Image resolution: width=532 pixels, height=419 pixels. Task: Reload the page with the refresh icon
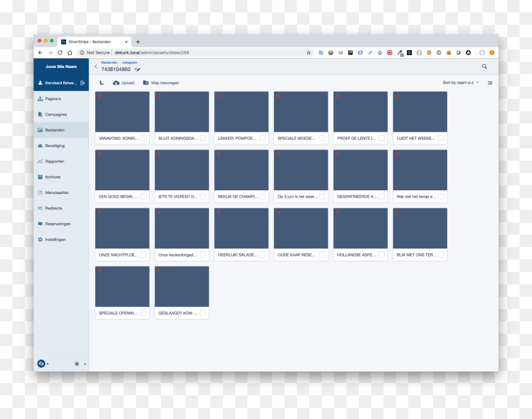(60, 53)
